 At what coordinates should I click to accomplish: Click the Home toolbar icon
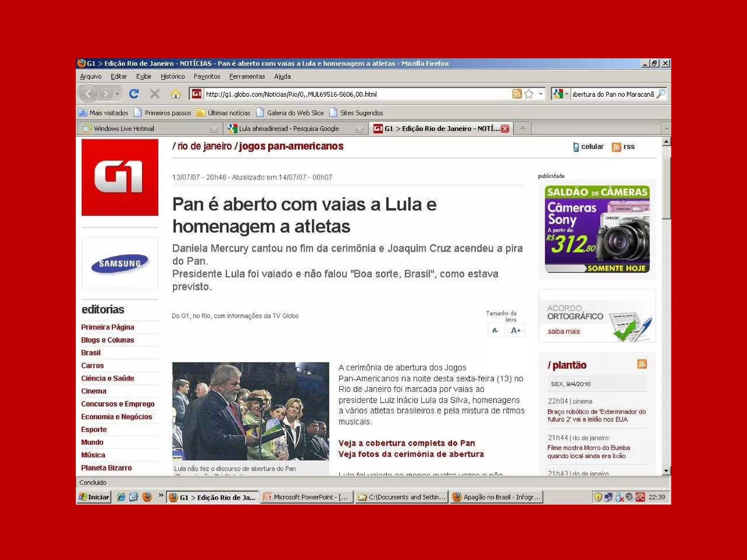point(175,94)
